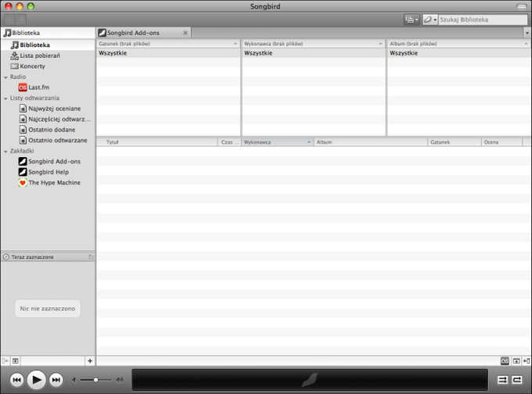Switch to the Songbird Add-ons tab
The height and width of the screenshot is (394, 532).
pyautogui.click(x=143, y=33)
